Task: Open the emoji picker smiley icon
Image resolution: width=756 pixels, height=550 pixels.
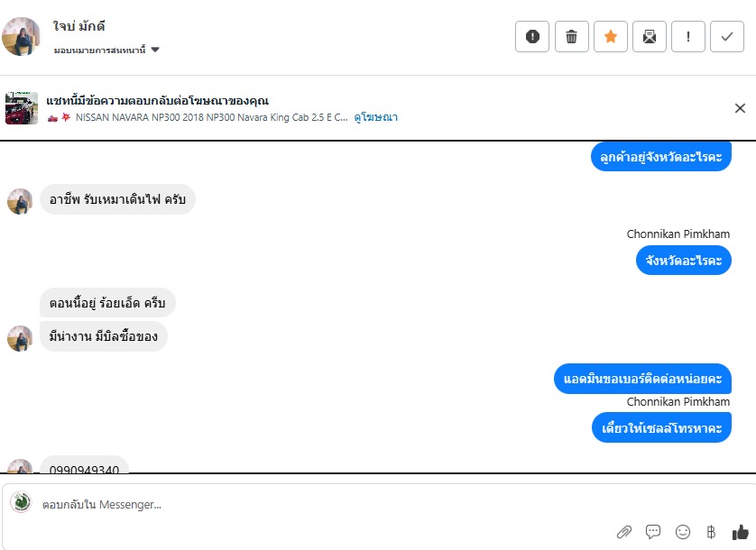Action: [x=682, y=532]
